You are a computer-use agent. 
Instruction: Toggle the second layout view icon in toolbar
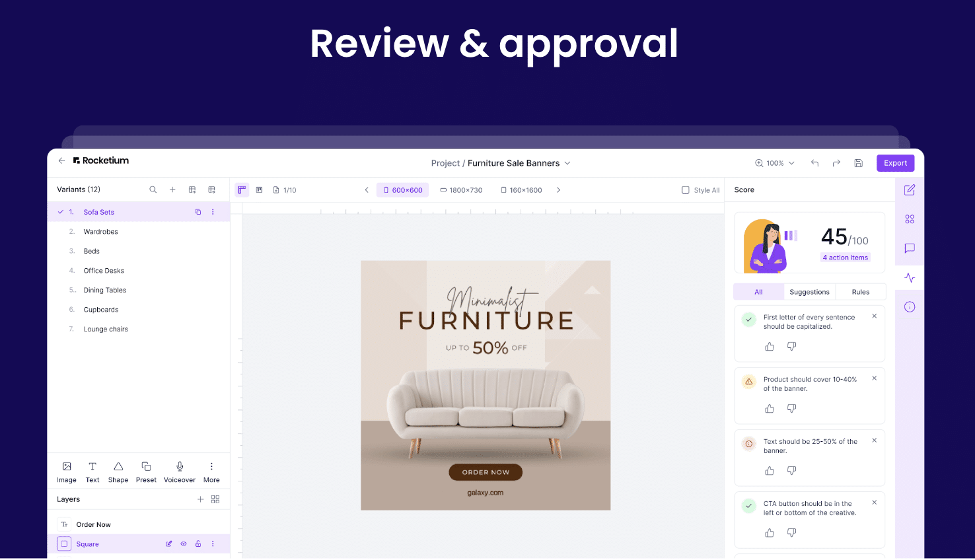[x=260, y=190]
